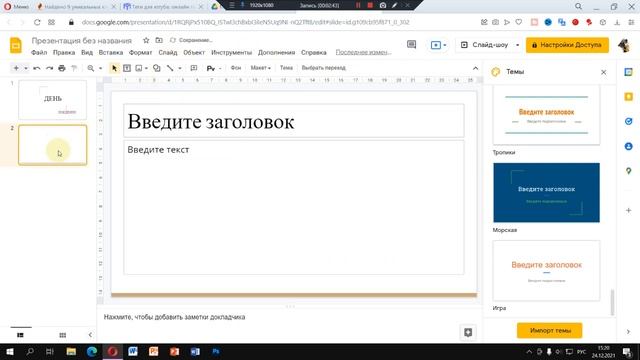
Task: Open Keep side panel icon
Action: click(629, 97)
